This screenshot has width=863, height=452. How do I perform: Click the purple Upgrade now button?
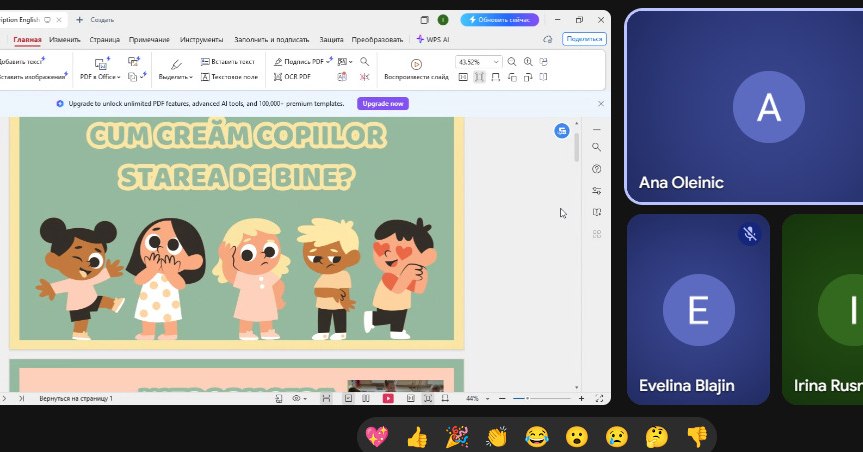[x=383, y=103]
